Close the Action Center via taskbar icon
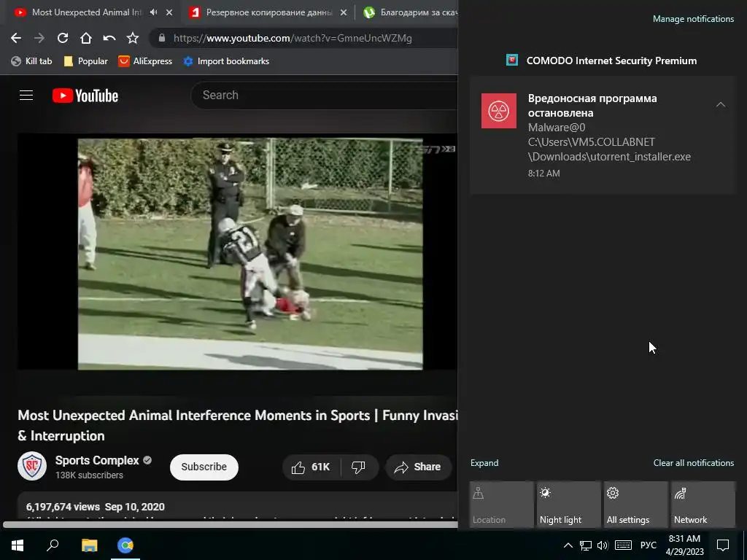The image size is (747, 560). [723, 545]
